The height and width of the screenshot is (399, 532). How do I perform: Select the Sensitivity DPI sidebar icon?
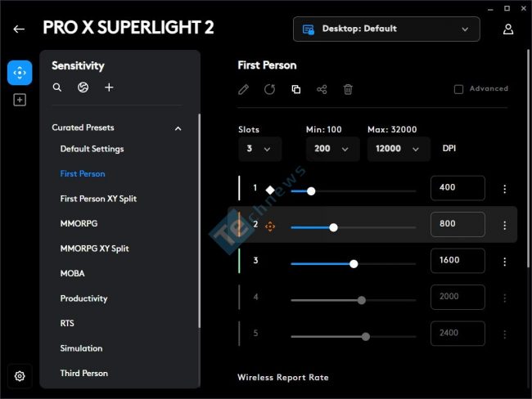pos(20,73)
